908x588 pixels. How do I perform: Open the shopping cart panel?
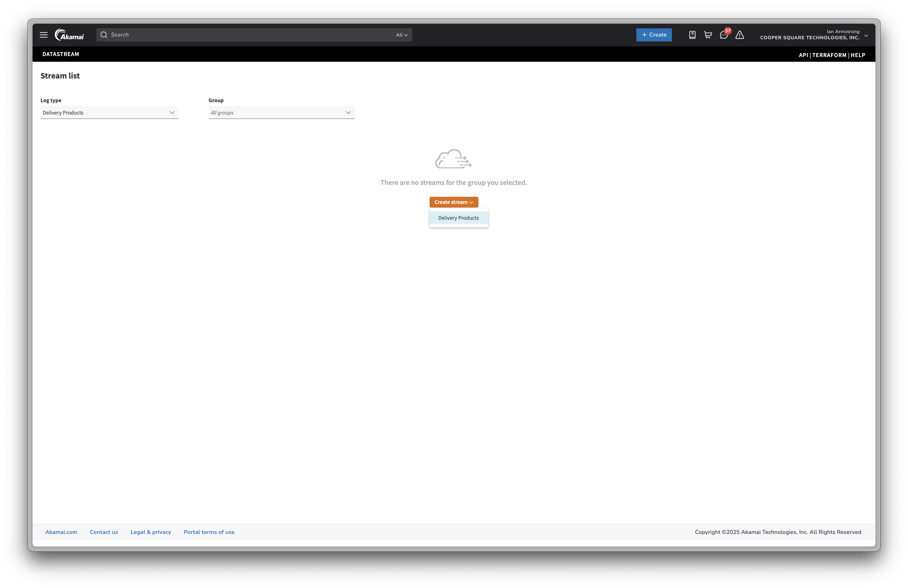click(708, 35)
